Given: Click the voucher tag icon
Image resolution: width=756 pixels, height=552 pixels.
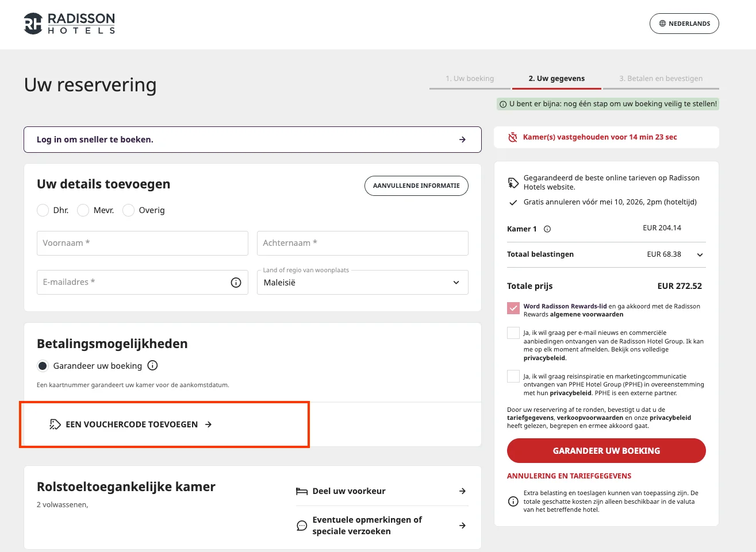Looking at the screenshot, I should (x=55, y=424).
